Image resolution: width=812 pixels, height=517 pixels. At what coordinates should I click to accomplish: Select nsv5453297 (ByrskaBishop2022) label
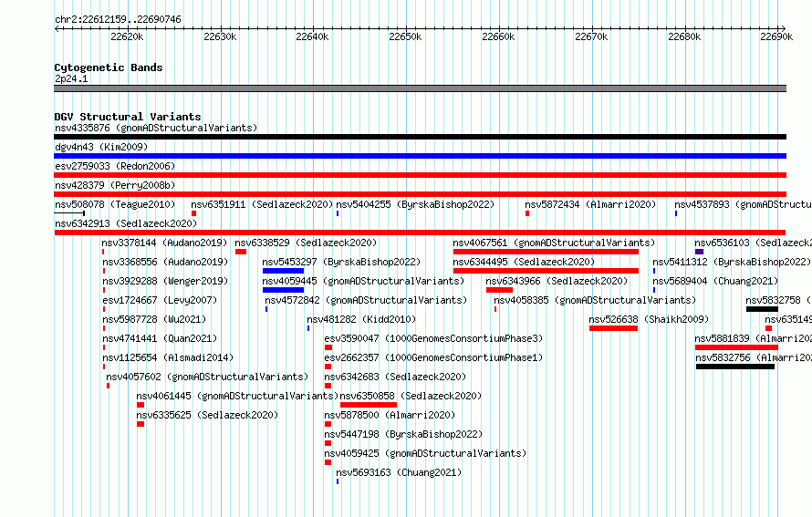(341, 262)
